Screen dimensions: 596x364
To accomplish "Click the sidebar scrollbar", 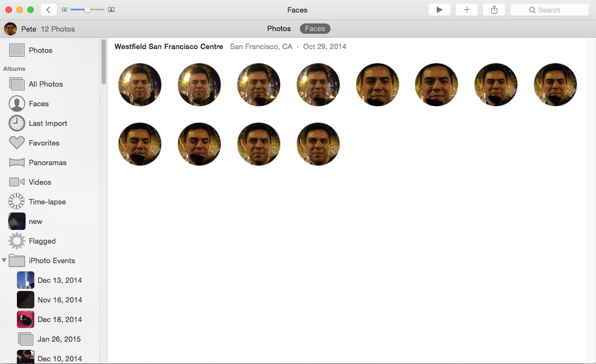I will (104, 62).
